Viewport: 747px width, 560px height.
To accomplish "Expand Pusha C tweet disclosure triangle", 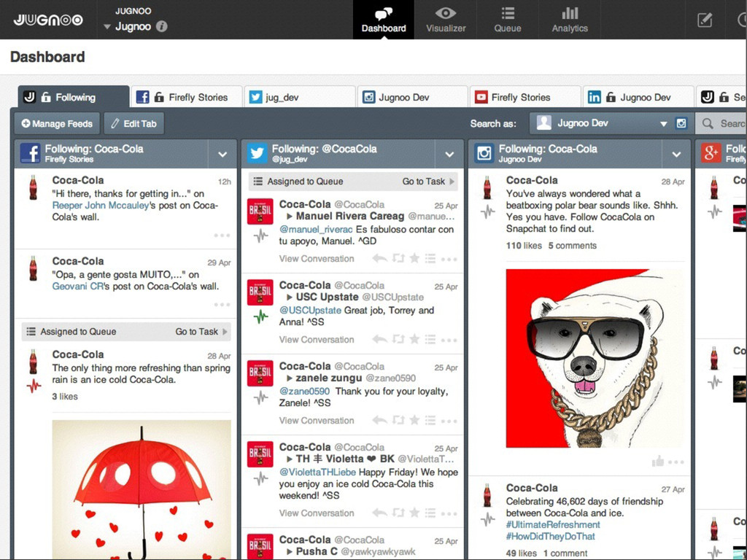I will click(289, 551).
